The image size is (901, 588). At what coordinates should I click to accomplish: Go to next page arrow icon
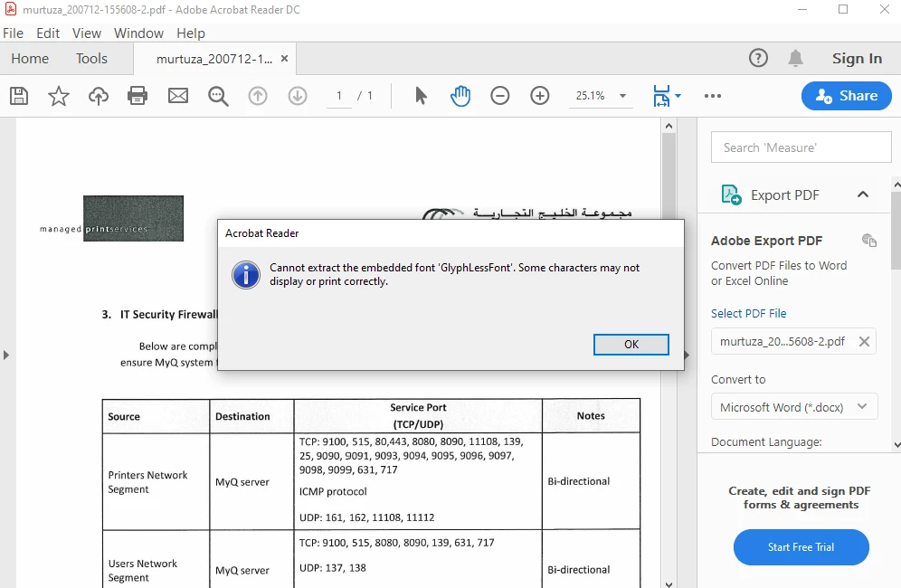(x=298, y=95)
